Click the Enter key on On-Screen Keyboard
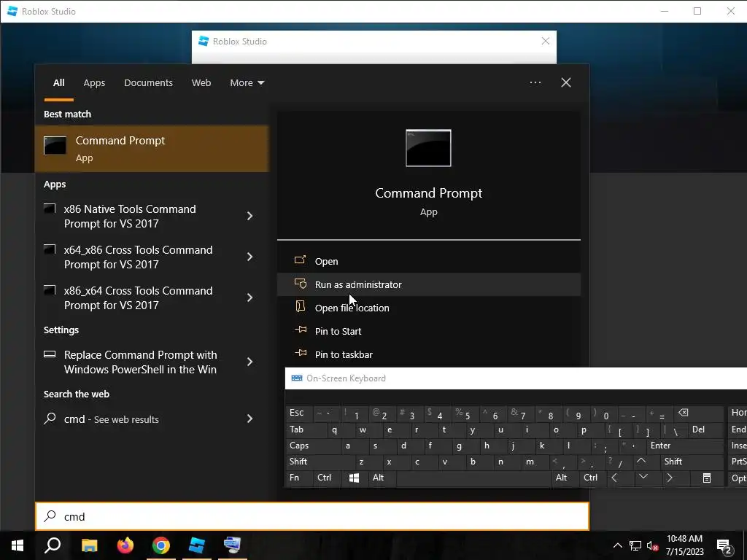This screenshot has height=560, width=747. (686, 446)
